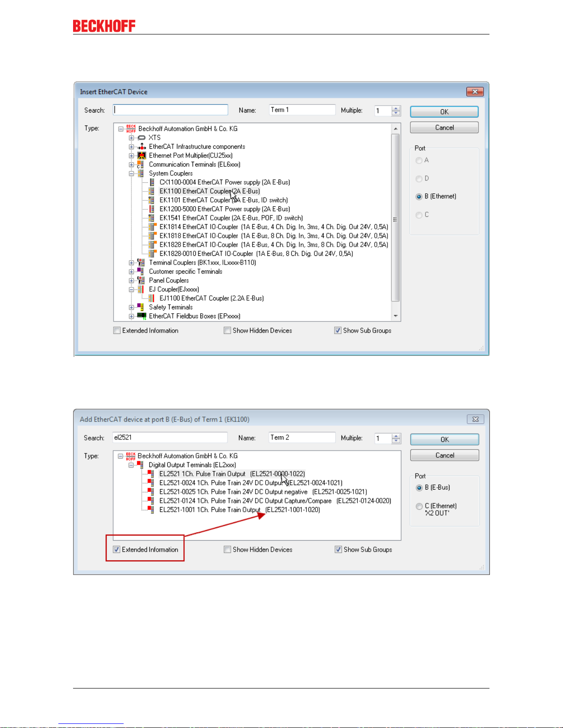The width and height of the screenshot is (563, 728).
Task: Click the EL2521-0124 Capture/Compare terminal icon
Action: pyautogui.click(x=151, y=501)
